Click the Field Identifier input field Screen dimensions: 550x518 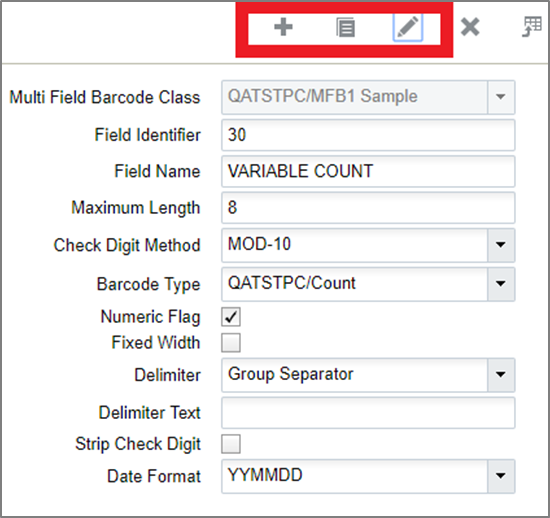pyautogui.click(x=368, y=135)
